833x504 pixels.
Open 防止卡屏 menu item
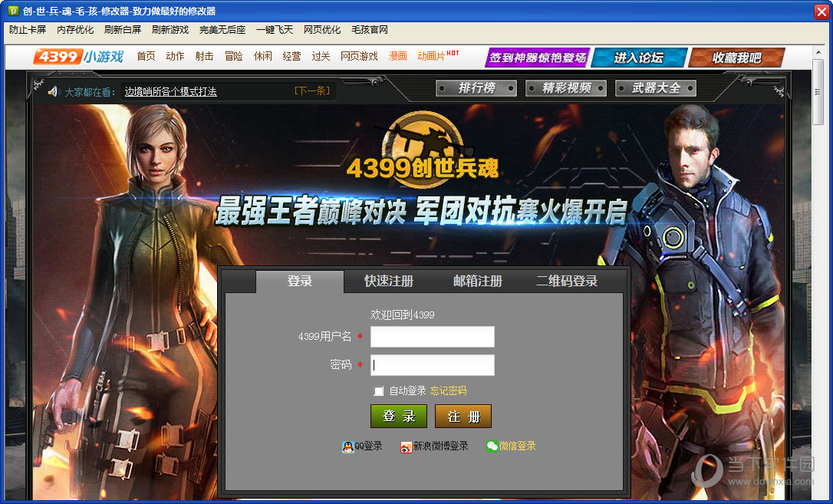click(28, 30)
